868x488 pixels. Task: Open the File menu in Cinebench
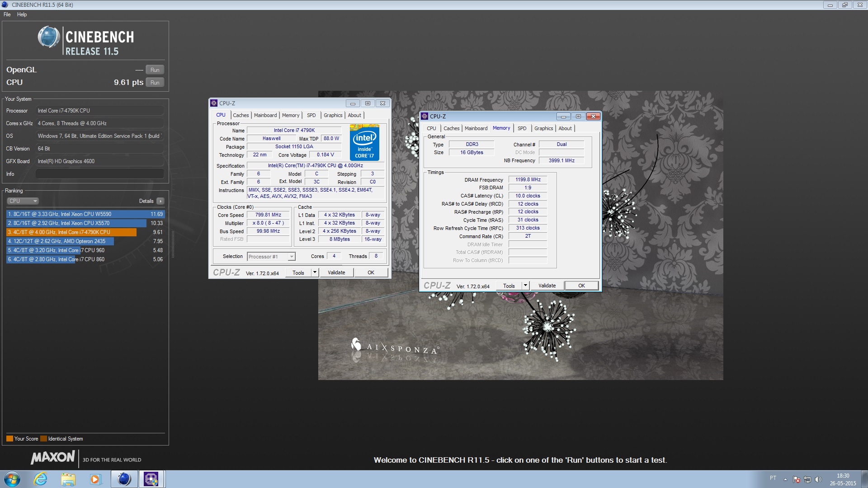tap(7, 14)
